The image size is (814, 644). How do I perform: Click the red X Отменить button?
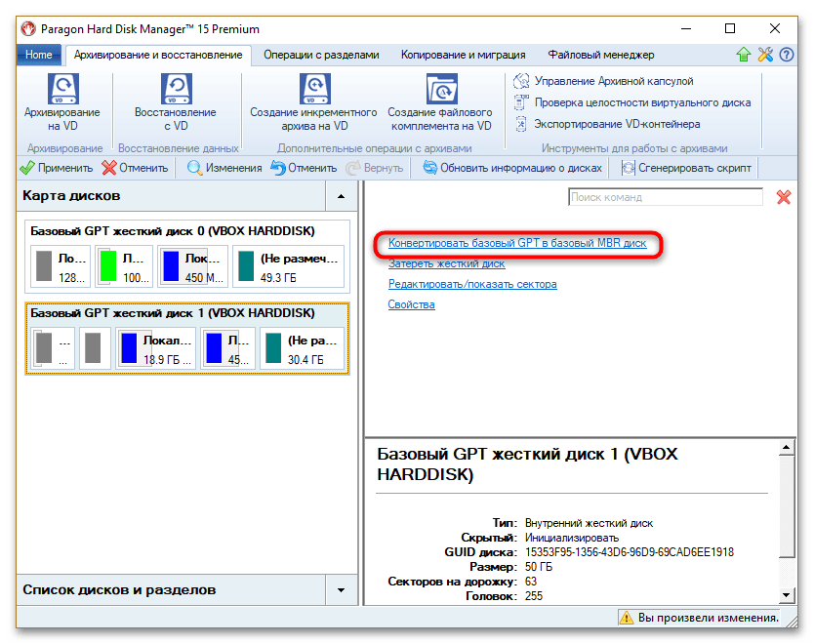pyautogui.click(x=135, y=168)
